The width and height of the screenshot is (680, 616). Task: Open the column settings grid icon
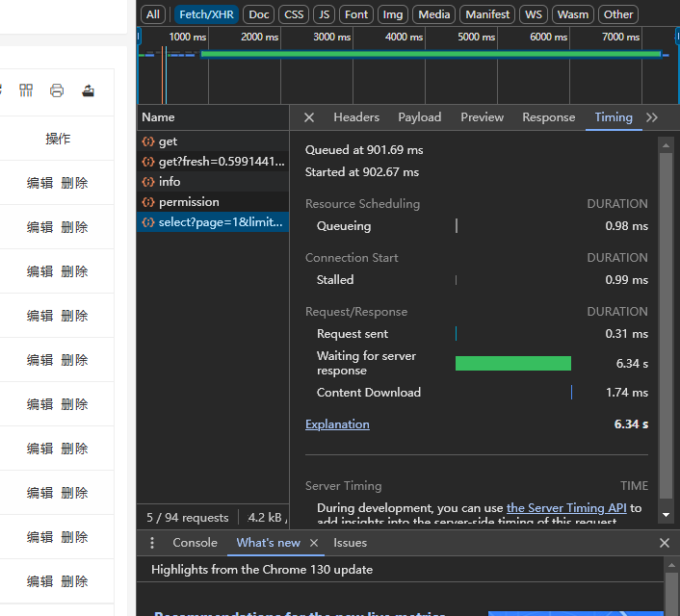(26, 90)
